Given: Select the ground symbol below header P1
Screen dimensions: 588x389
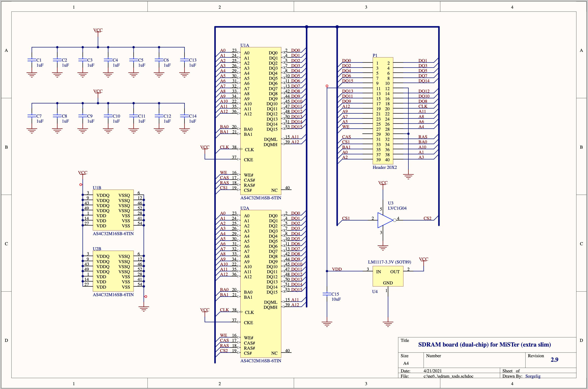Looking at the screenshot, I should click(408, 177).
